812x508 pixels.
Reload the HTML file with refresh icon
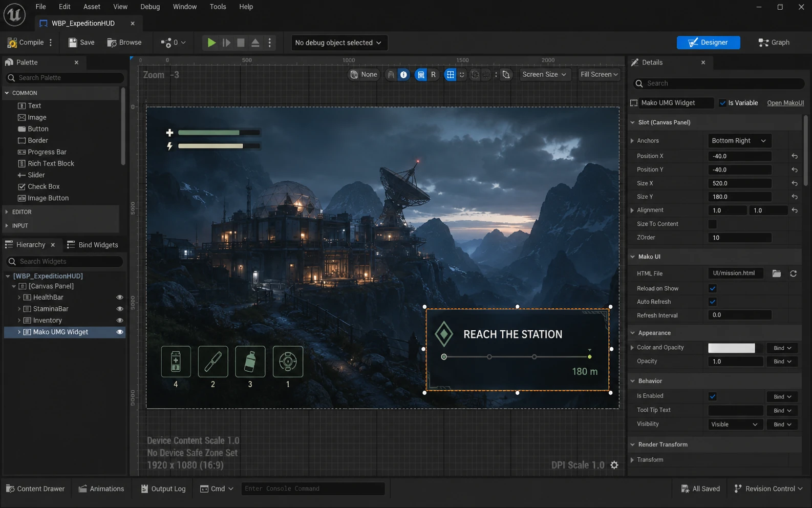793,273
